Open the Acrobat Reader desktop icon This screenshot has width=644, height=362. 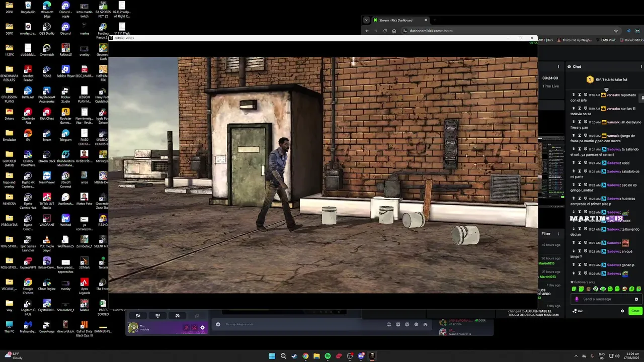[28, 72]
